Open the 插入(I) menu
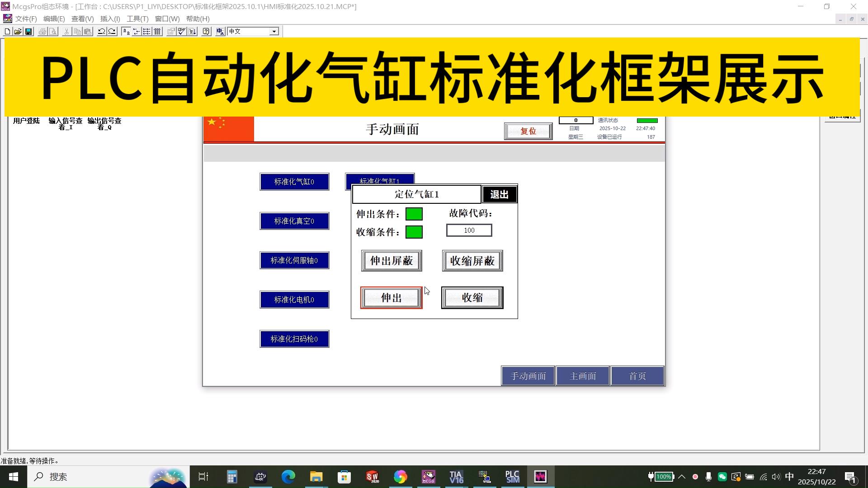868x488 pixels. [110, 19]
